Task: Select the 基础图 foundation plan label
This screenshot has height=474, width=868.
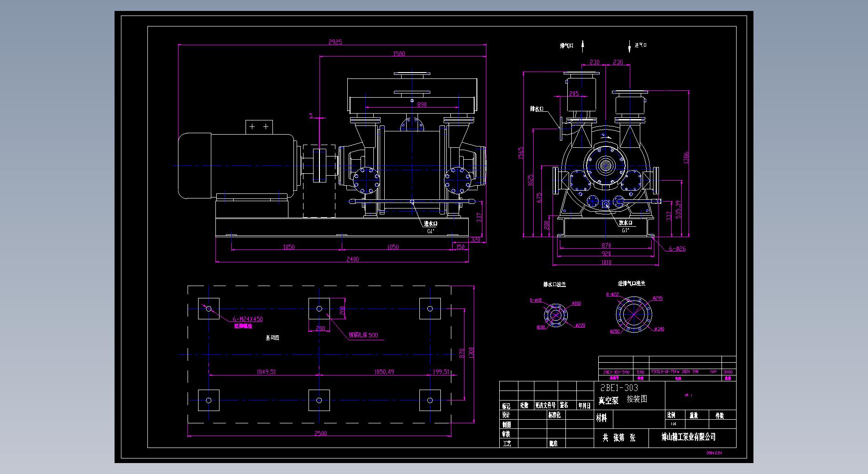Action: tap(272, 338)
